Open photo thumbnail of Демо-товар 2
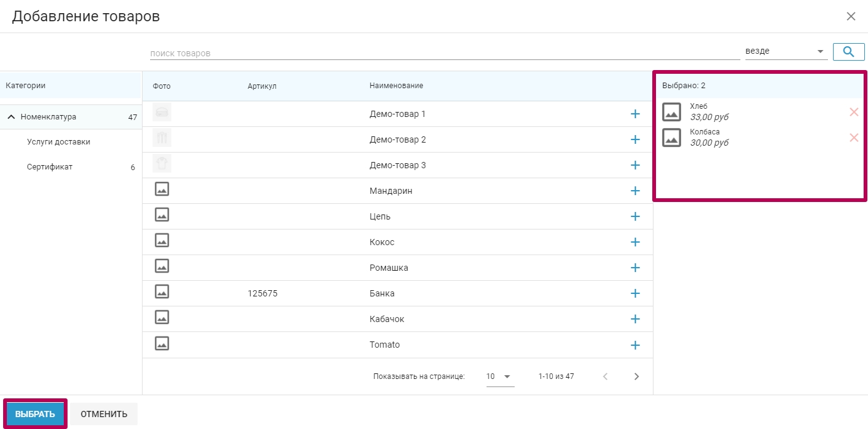 [x=162, y=138]
